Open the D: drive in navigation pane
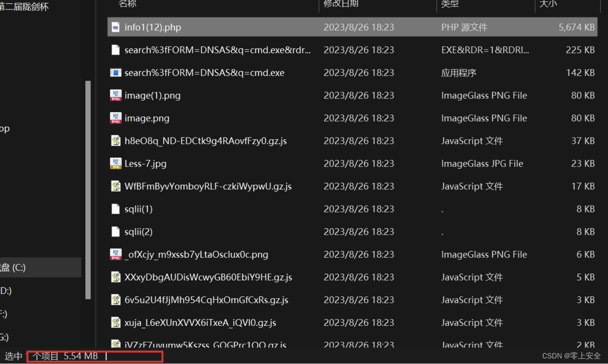 (6, 291)
